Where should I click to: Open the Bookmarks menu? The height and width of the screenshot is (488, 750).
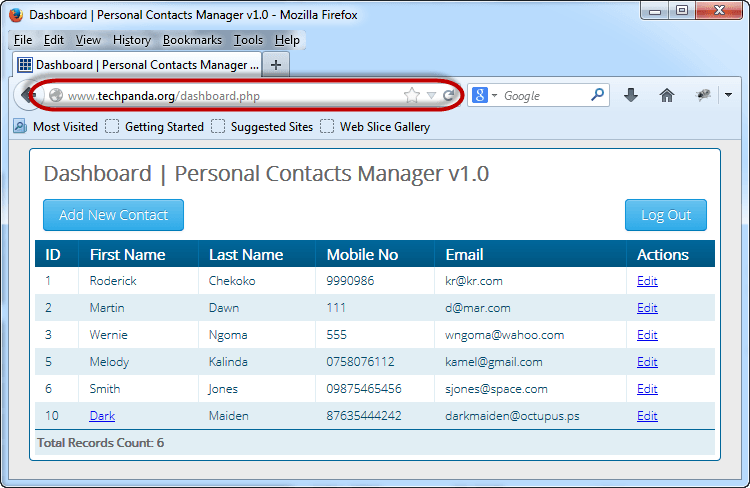(192, 40)
